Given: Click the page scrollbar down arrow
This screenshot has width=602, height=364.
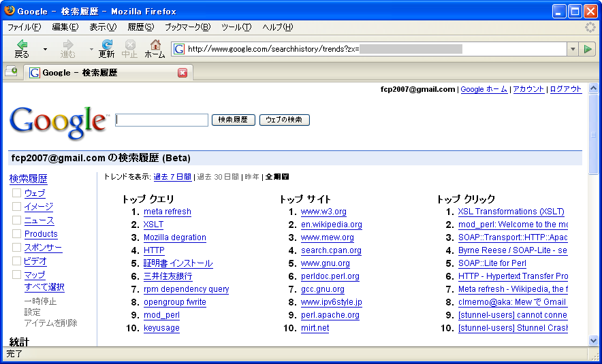Looking at the screenshot, I should point(593,340).
